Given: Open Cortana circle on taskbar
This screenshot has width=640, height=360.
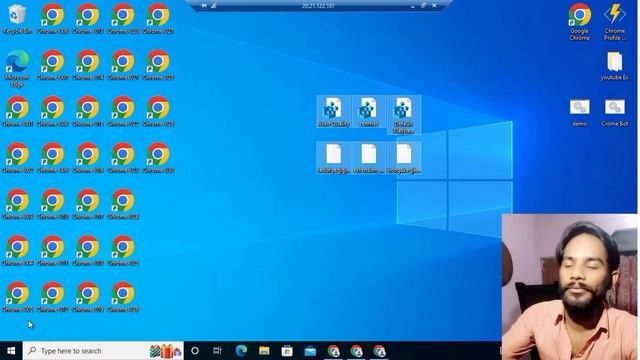Looking at the screenshot, I should (x=195, y=351).
